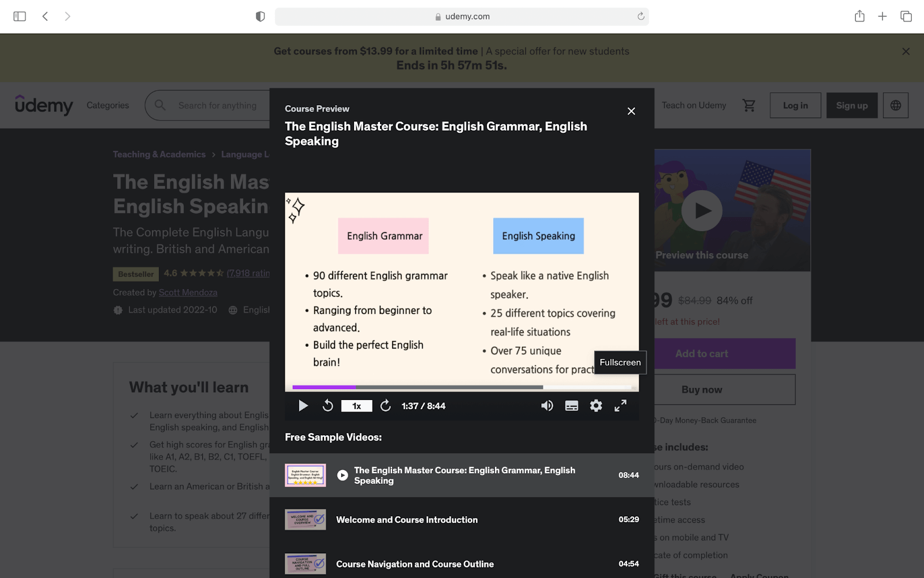924x578 pixels.
Task: Click the Log in button
Action: 795,105
